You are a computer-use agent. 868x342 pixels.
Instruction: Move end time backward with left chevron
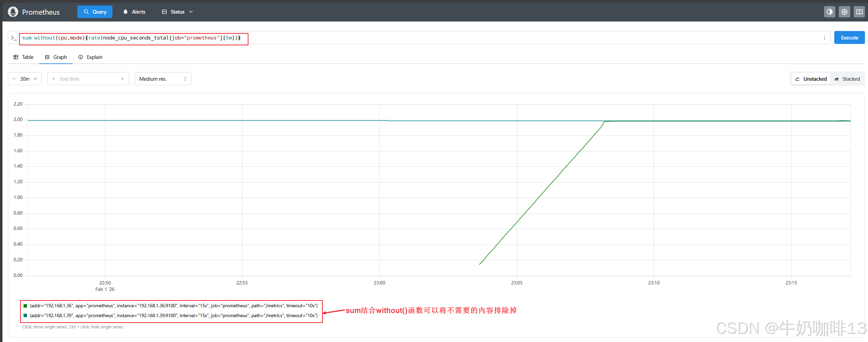point(54,79)
